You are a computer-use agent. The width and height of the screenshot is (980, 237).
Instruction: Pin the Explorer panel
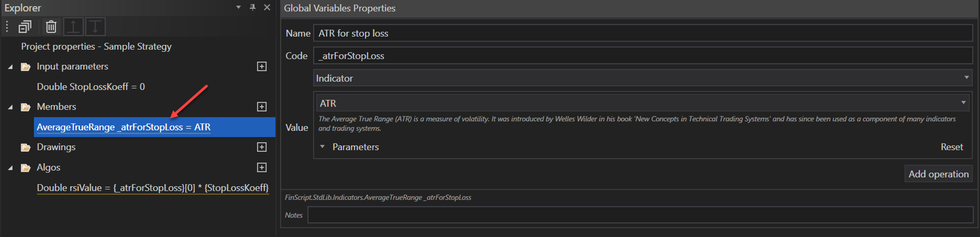coord(253,7)
